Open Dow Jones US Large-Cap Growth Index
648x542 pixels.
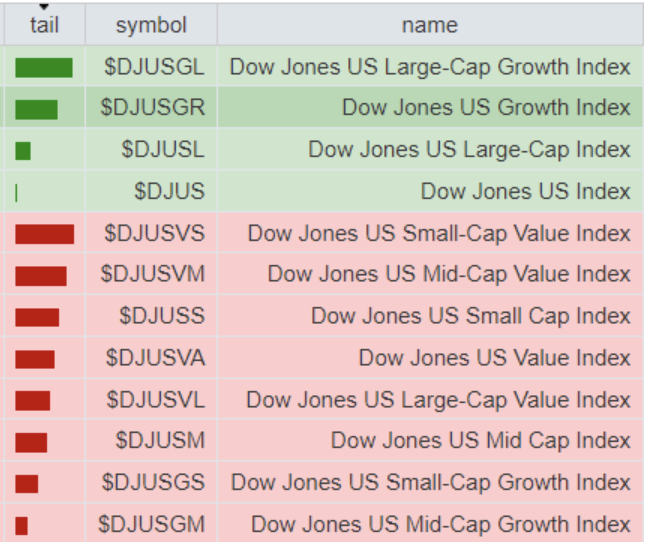[430, 67]
